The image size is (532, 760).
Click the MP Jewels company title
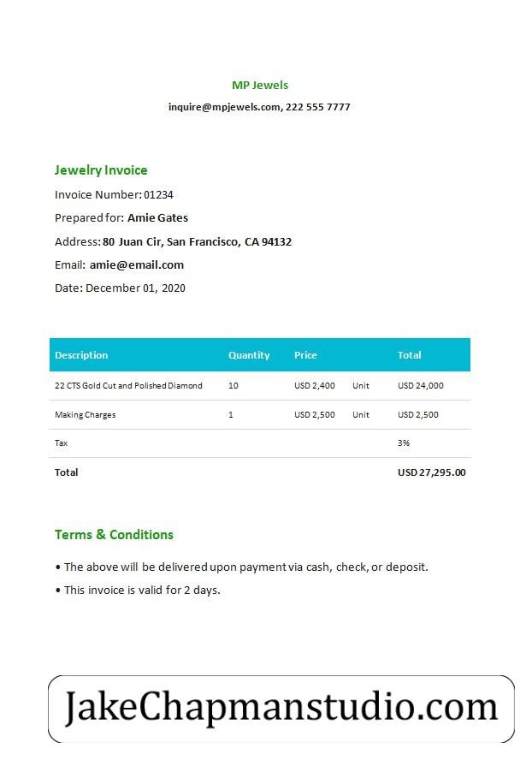point(260,86)
